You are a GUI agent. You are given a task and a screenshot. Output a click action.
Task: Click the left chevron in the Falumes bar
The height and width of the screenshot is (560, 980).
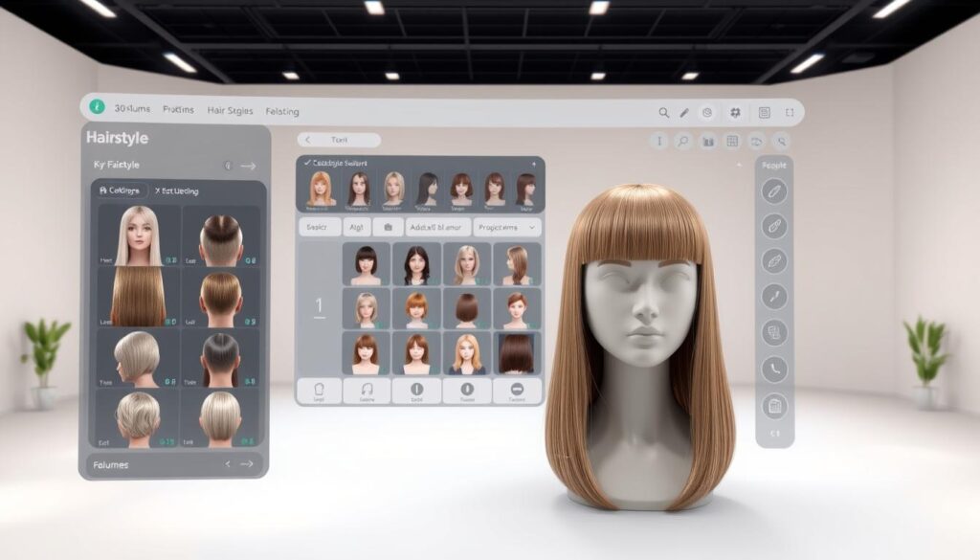[x=228, y=463]
